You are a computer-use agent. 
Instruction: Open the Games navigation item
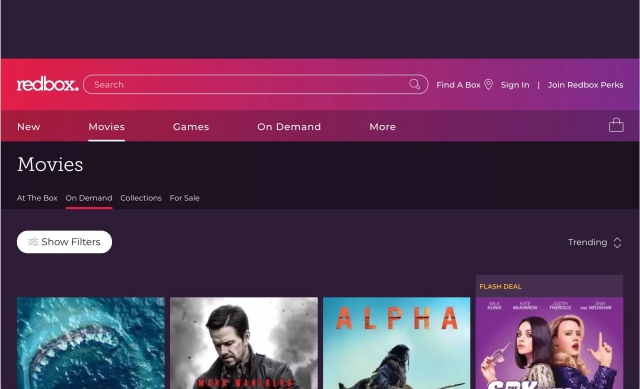(191, 127)
